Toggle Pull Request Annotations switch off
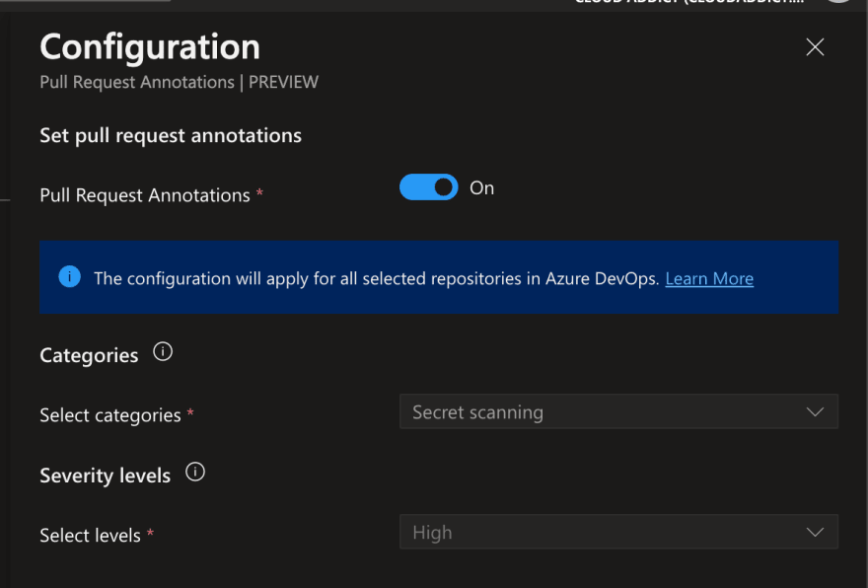Viewport: 868px width, 588px height. (x=429, y=187)
